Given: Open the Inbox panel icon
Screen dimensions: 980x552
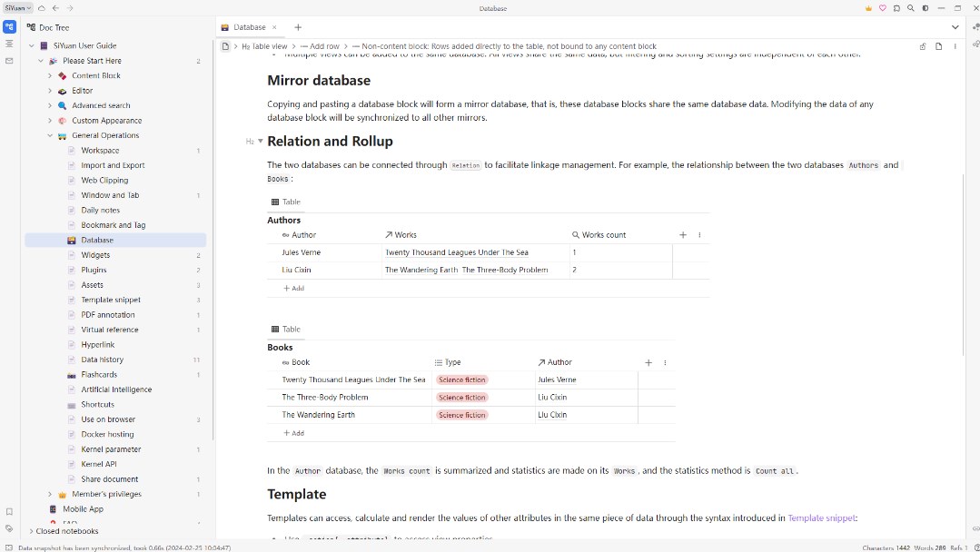Looking at the screenshot, I should [x=9, y=61].
